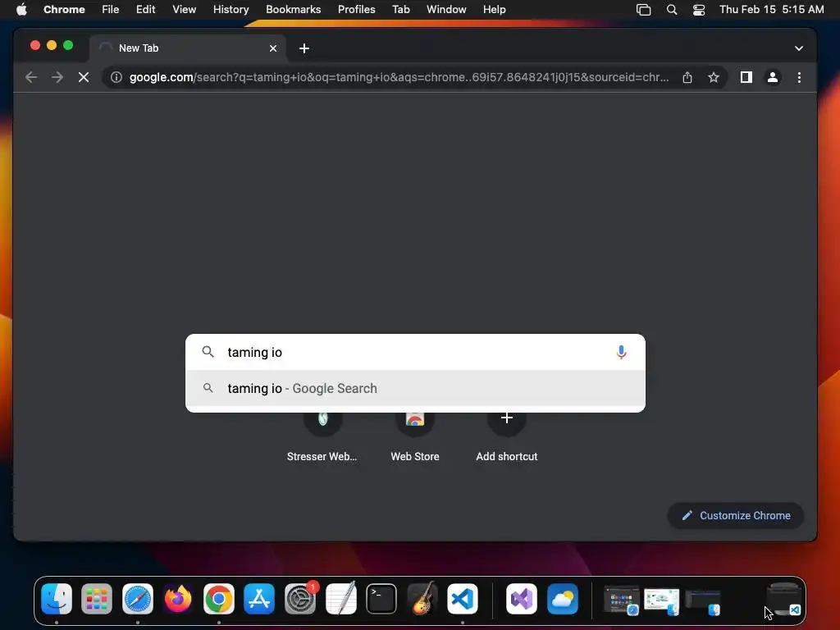Open the History menu

click(x=231, y=9)
